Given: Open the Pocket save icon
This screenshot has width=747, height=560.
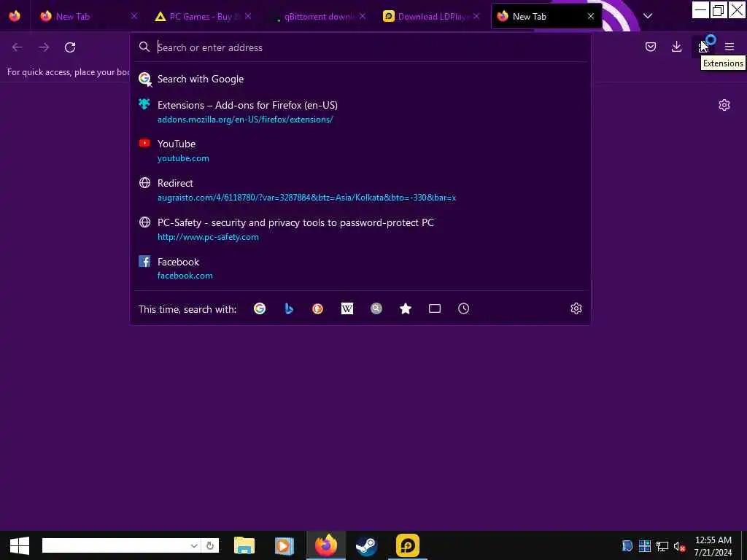Looking at the screenshot, I should pos(650,47).
